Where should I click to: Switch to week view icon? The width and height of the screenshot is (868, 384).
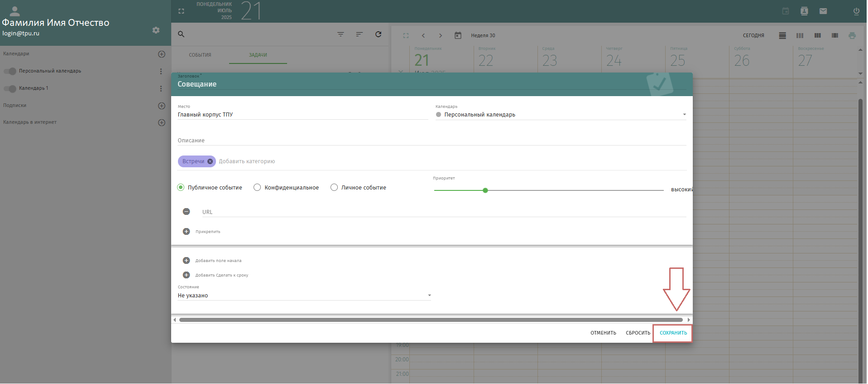pyautogui.click(x=800, y=35)
